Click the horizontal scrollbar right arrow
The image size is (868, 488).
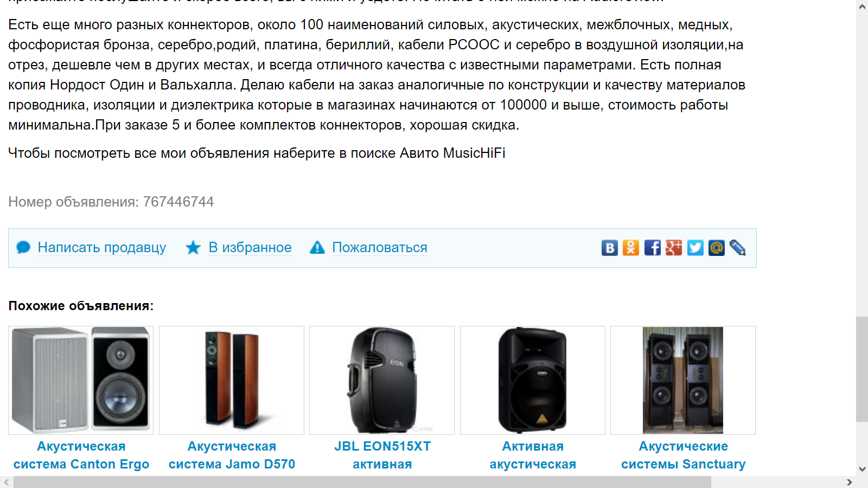(850, 482)
